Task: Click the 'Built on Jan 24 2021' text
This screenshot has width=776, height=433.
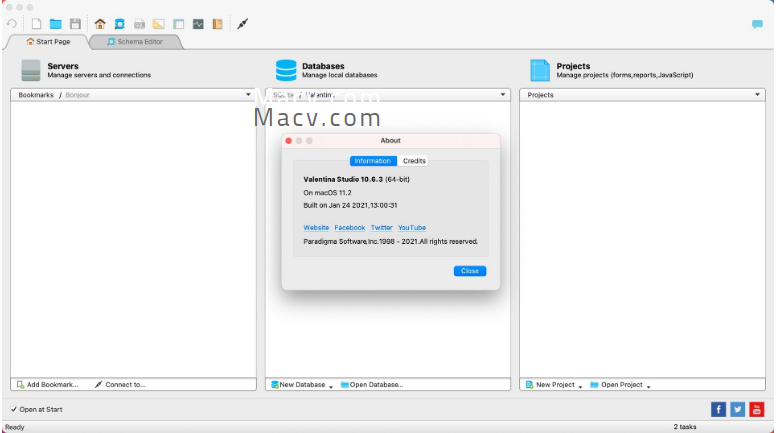Action: pyautogui.click(x=350, y=205)
